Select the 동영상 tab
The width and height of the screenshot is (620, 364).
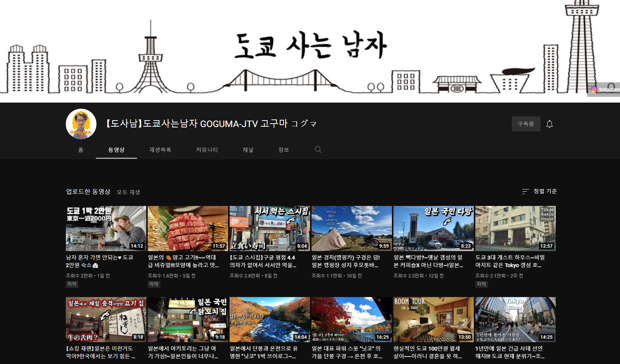[116, 150]
